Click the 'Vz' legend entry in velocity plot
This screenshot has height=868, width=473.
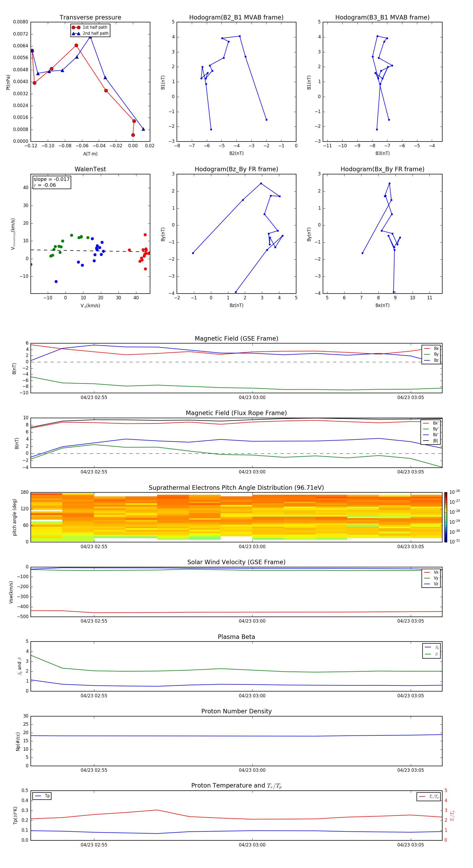[431, 584]
